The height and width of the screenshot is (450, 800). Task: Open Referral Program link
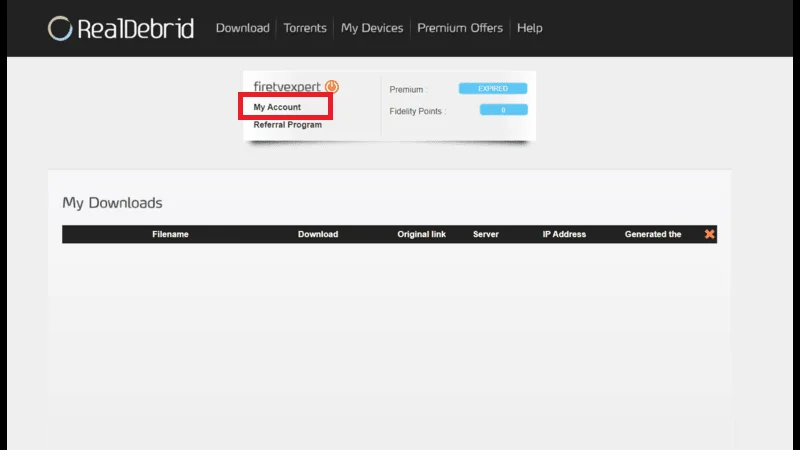tap(288, 124)
